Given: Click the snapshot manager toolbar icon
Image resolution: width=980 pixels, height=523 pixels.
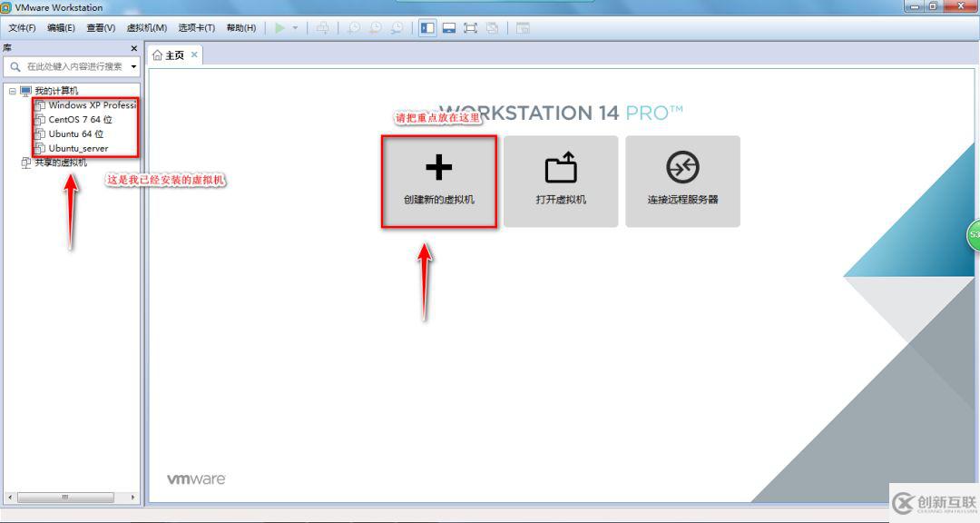Looking at the screenshot, I should click(x=397, y=28).
